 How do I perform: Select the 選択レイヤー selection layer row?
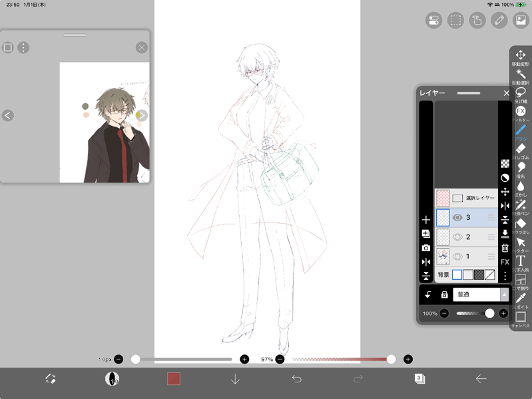[467, 198]
